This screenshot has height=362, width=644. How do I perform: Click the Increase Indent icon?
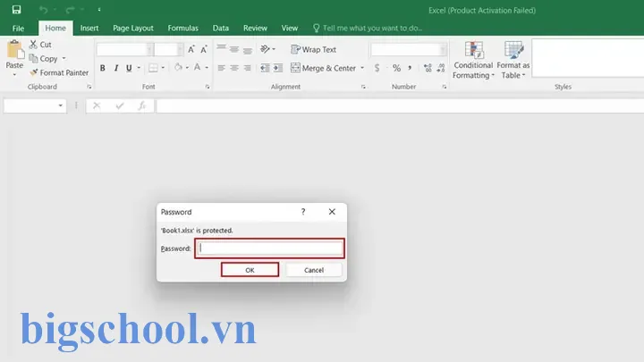[278, 68]
